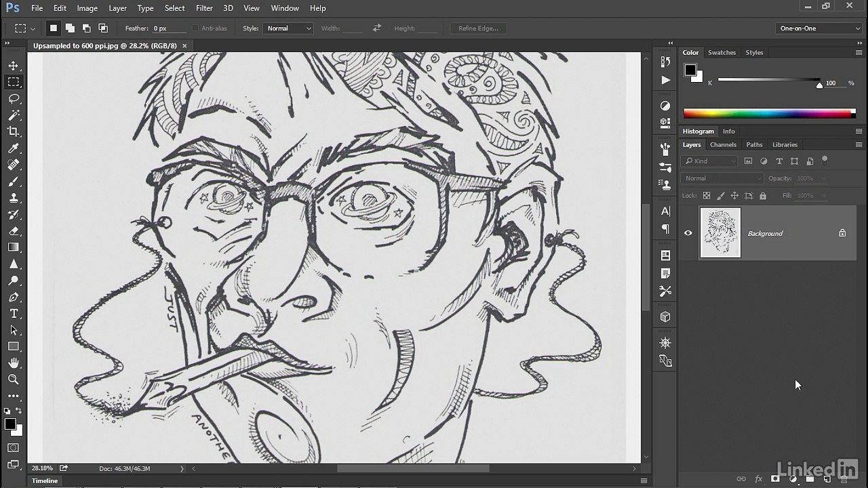Select the Dodge tool
The height and width of the screenshot is (488, 868).
tap(14, 281)
